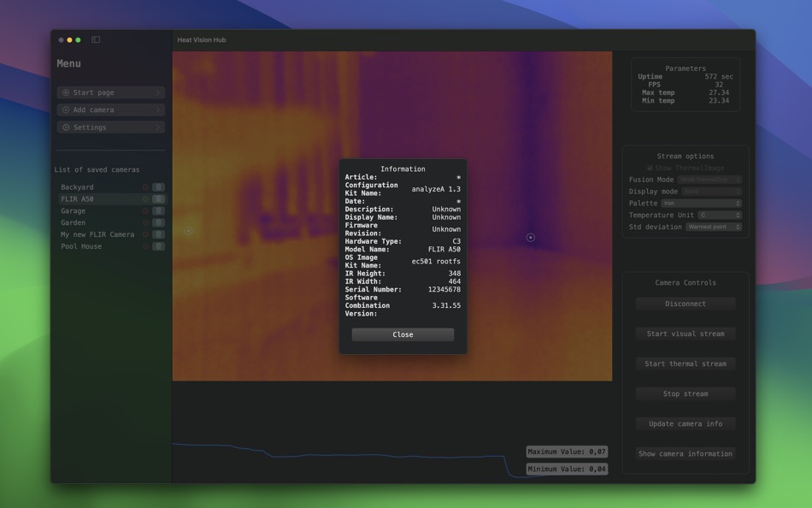Click the Heat Vision Hub window title
This screenshot has width=812, height=508.
[x=202, y=40]
